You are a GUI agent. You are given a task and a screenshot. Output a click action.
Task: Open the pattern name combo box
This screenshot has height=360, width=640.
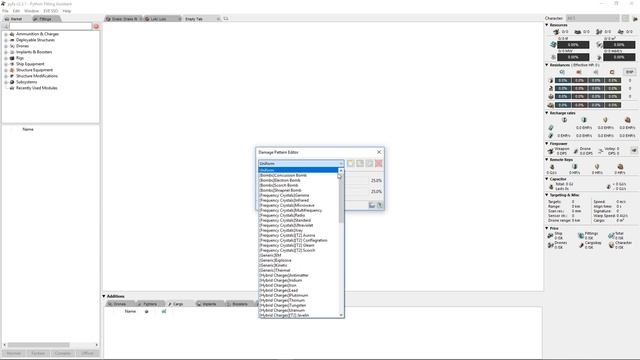(x=301, y=163)
